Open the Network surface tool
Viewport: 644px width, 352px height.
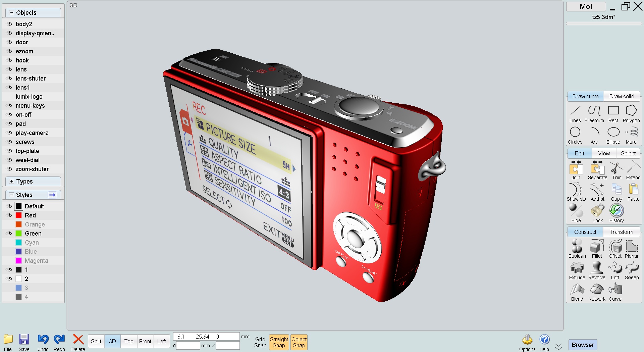597,292
